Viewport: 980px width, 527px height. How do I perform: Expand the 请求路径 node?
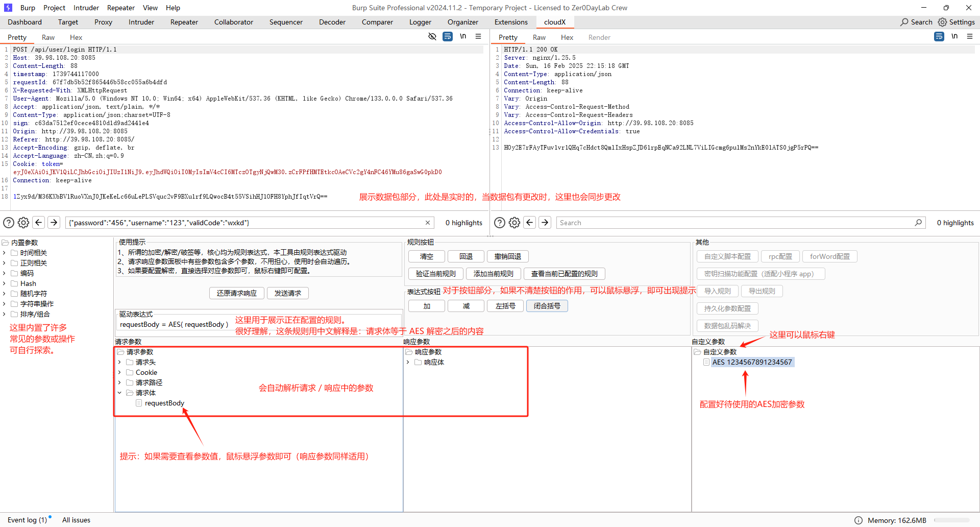(119, 382)
